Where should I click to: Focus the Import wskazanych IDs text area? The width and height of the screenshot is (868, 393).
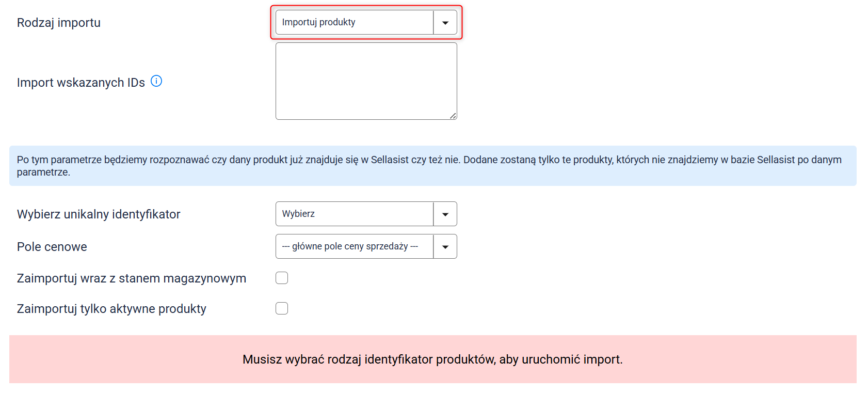366,81
